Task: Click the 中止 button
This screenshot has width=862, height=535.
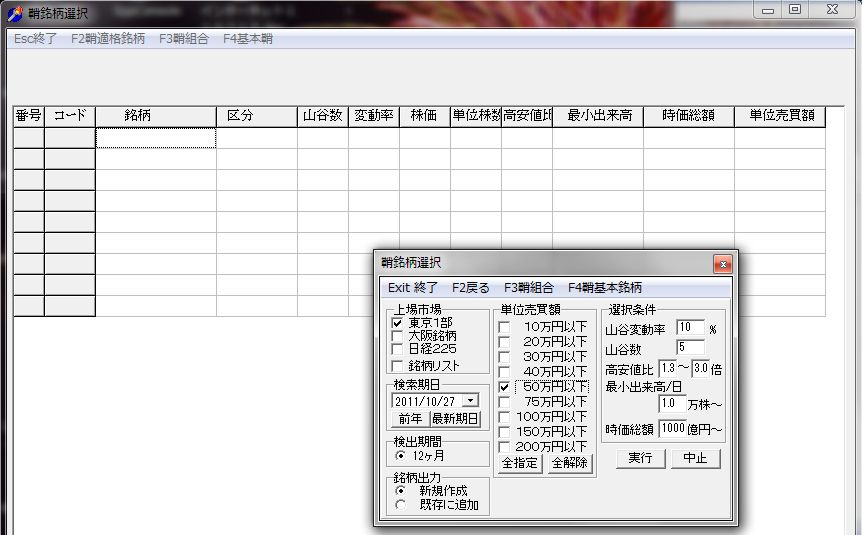Action: 695,458
